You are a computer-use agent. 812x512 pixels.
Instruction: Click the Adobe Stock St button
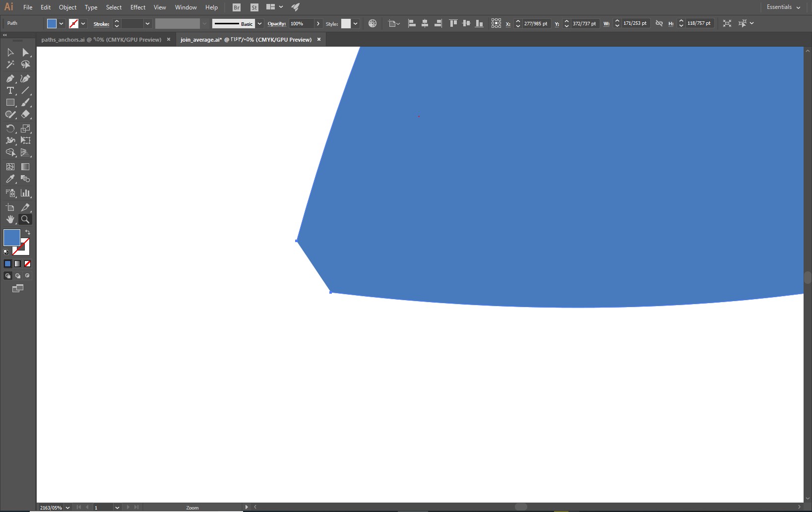pos(254,7)
